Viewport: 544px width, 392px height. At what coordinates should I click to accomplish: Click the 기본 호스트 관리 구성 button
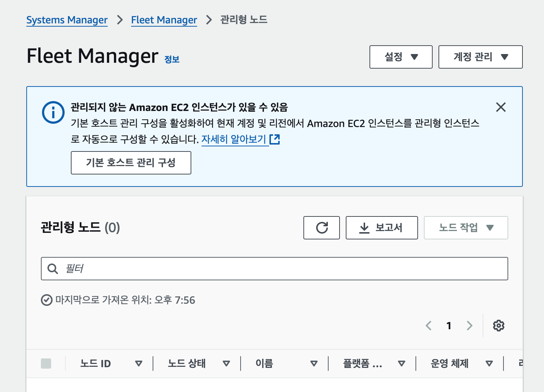click(x=131, y=163)
